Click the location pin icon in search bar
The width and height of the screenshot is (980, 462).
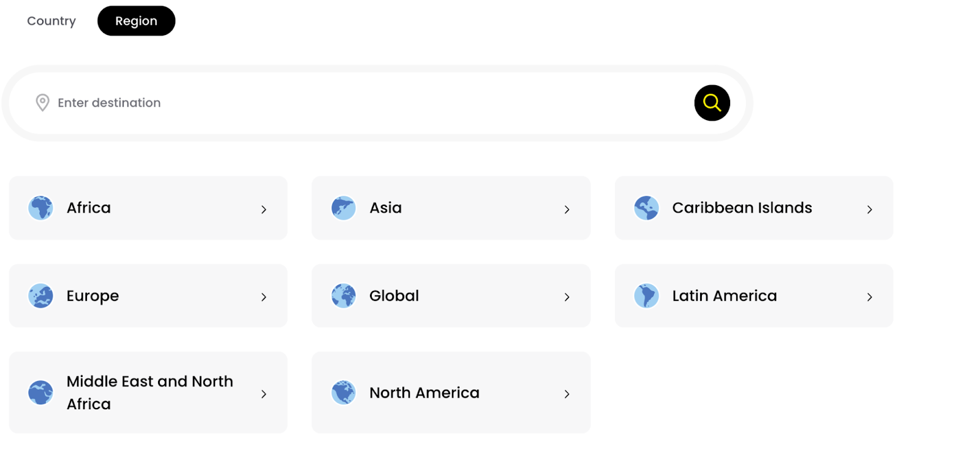click(42, 103)
